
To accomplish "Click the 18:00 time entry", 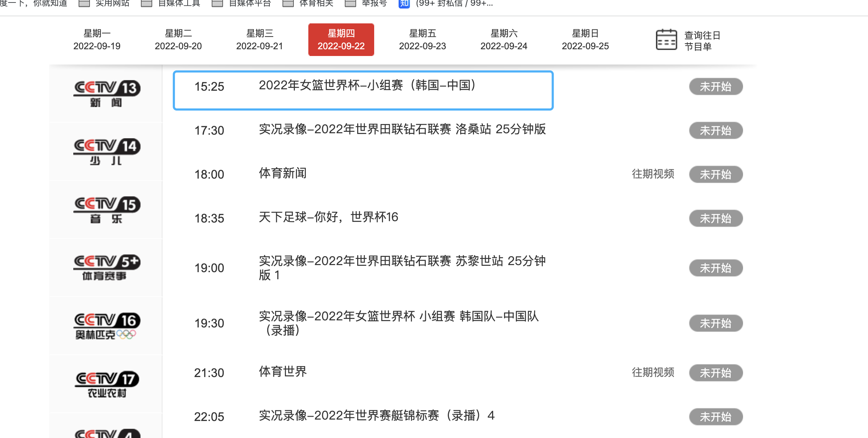I will (x=209, y=175).
